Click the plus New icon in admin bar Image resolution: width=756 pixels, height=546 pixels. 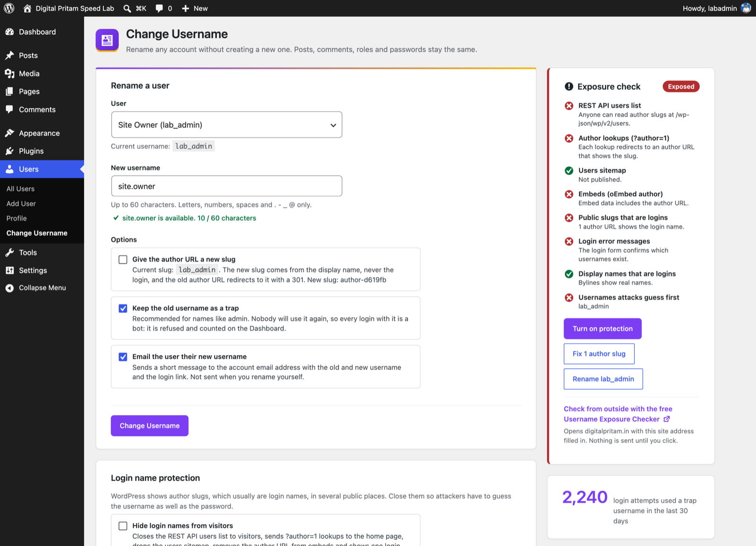pyautogui.click(x=186, y=9)
